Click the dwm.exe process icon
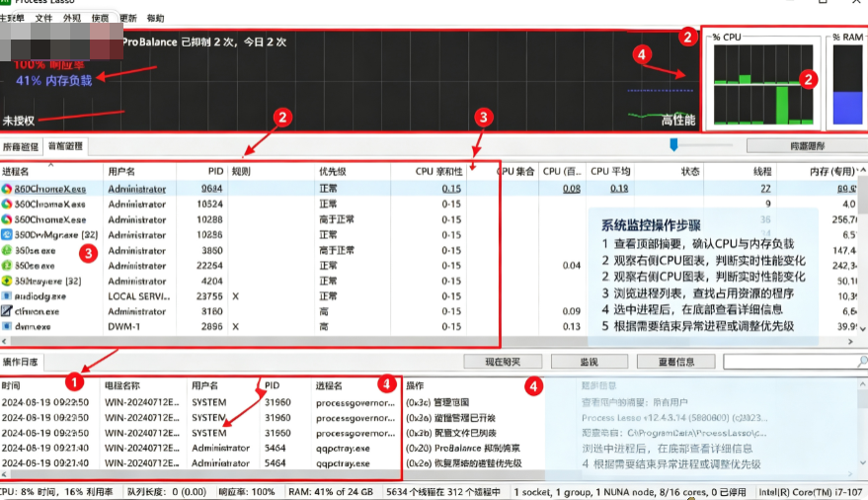The image size is (868, 500). coord(7,327)
